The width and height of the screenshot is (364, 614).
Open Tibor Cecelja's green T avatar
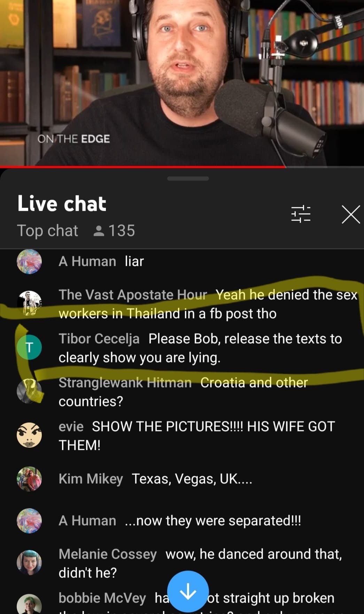coord(29,347)
